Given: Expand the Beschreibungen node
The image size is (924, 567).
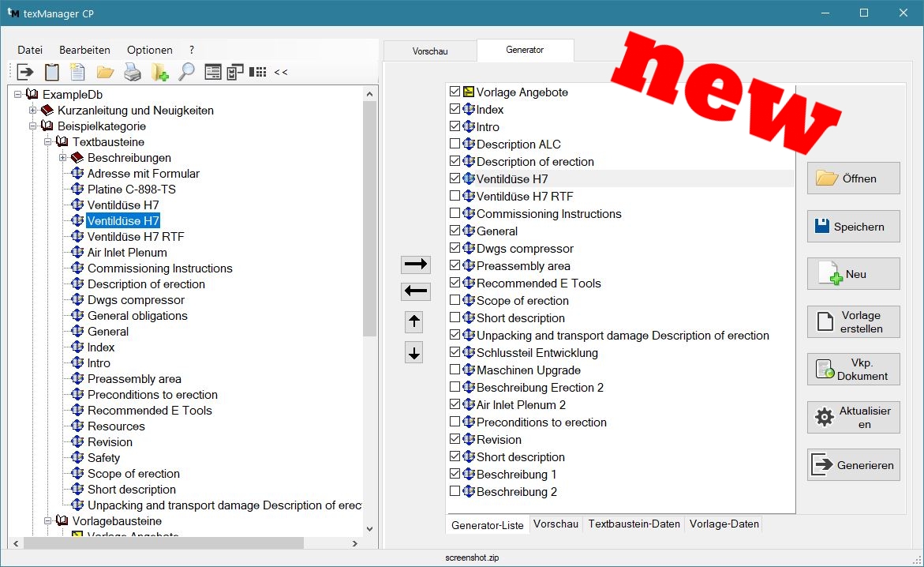Looking at the screenshot, I should coord(62,158).
